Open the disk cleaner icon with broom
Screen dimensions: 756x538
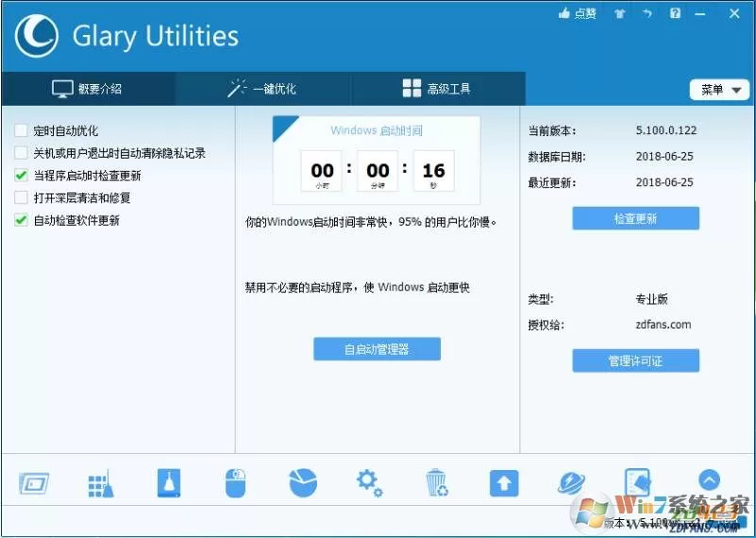[x=169, y=482]
